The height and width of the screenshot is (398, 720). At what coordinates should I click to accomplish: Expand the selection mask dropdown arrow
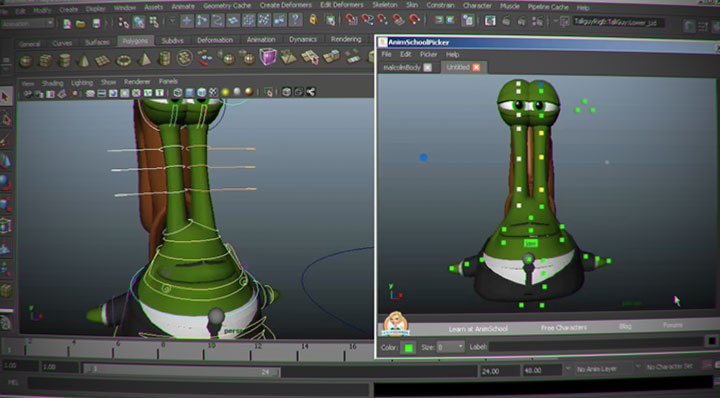(172, 21)
